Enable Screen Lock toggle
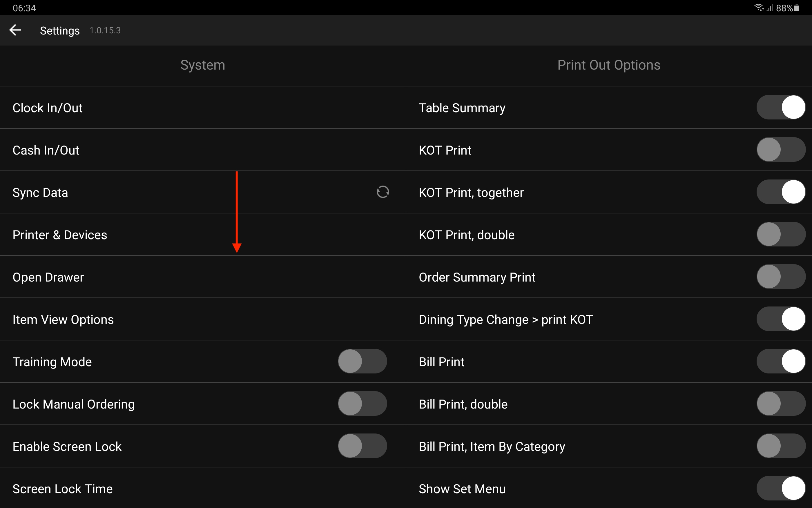Image resolution: width=812 pixels, height=508 pixels. pos(362,446)
